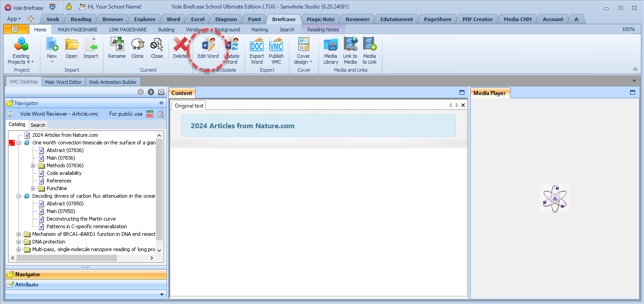This screenshot has height=304, width=644.
Task: Click the Clone sheep icon
Action: (137, 45)
